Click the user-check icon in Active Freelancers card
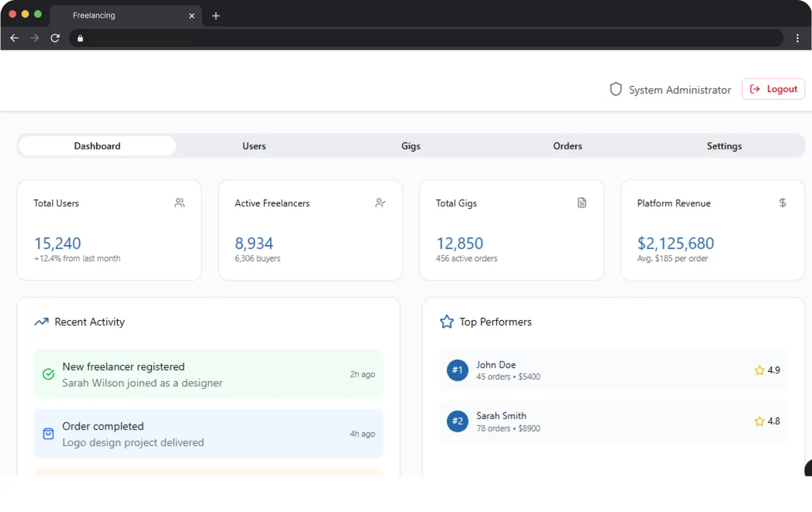The width and height of the screenshot is (812, 512). (381, 203)
